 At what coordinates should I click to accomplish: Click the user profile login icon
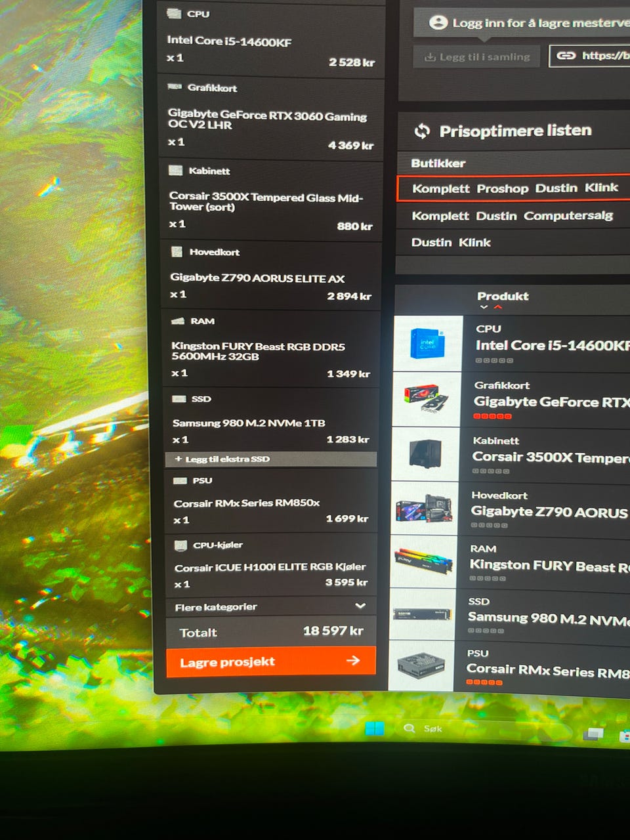coord(438,22)
